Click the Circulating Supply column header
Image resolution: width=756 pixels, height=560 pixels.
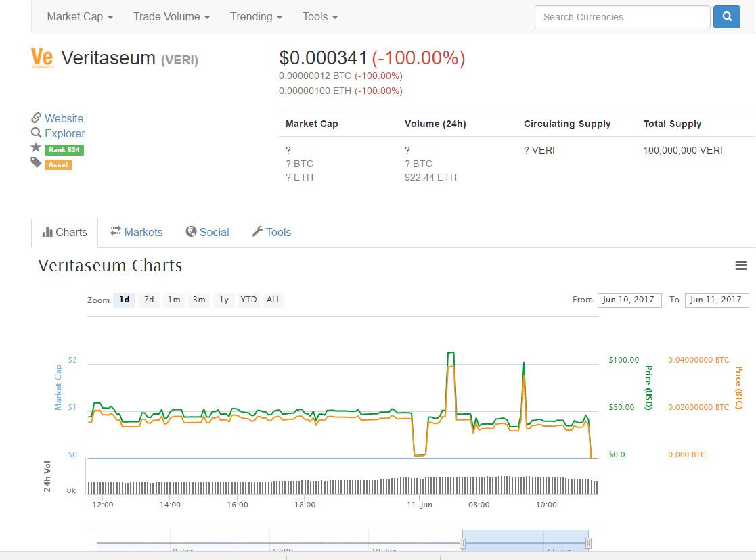(567, 124)
